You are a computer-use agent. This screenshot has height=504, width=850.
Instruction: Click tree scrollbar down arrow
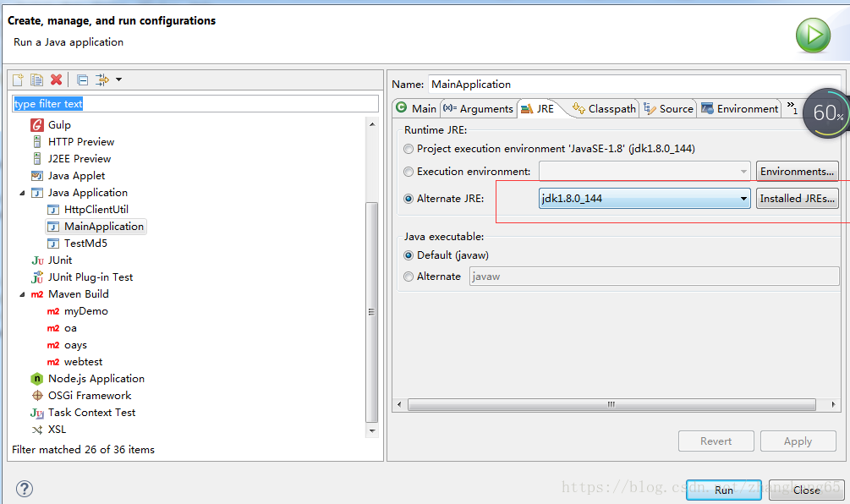point(372,430)
